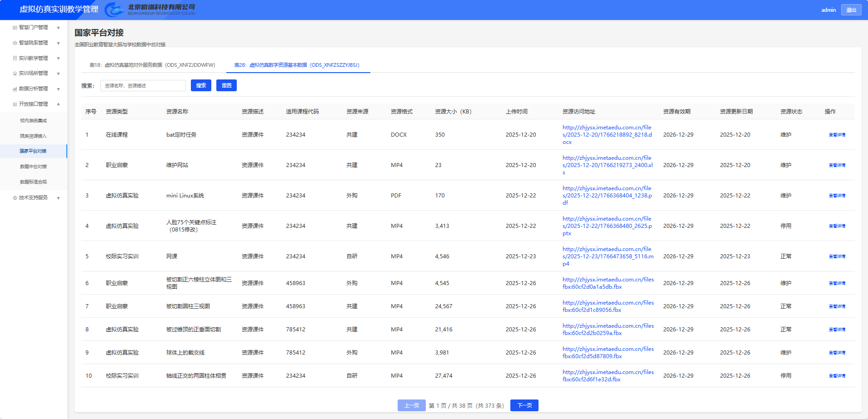The height and width of the screenshot is (419, 868).
Task: Expand the 技术支持服务 dropdown arrow
Action: click(x=58, y=198)
